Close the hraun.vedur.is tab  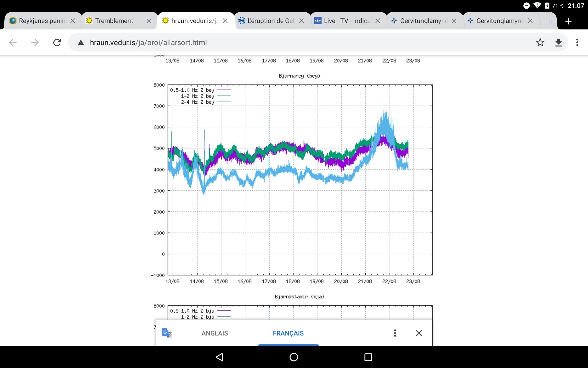click(x=225, y=21)
